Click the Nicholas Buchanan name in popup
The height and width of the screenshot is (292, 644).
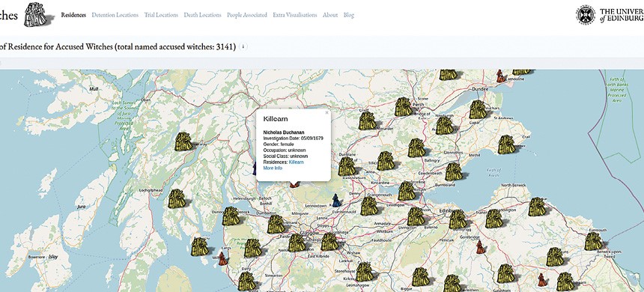[x=284, y=133]
